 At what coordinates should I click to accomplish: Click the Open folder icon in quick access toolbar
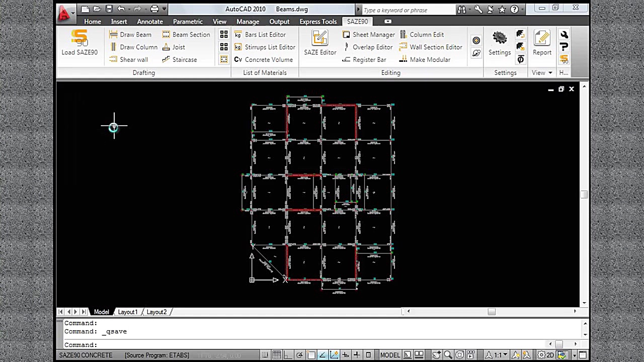97,9
